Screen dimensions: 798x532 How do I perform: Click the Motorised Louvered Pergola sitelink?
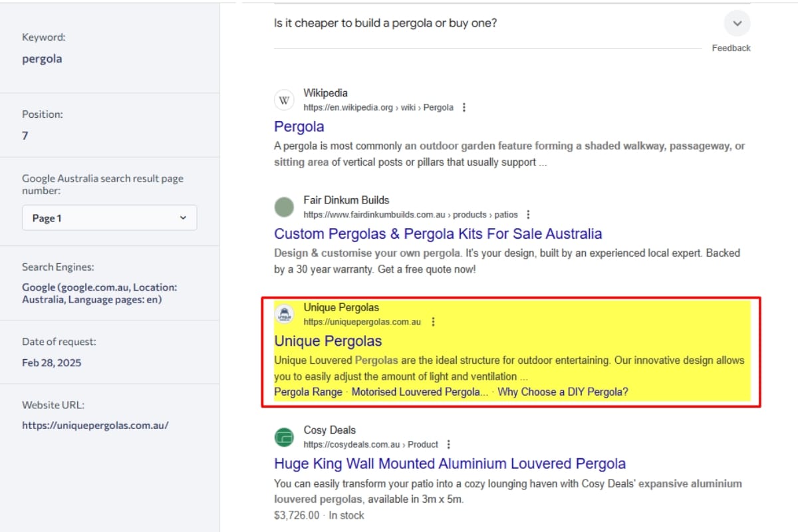[x=420, y=392]
